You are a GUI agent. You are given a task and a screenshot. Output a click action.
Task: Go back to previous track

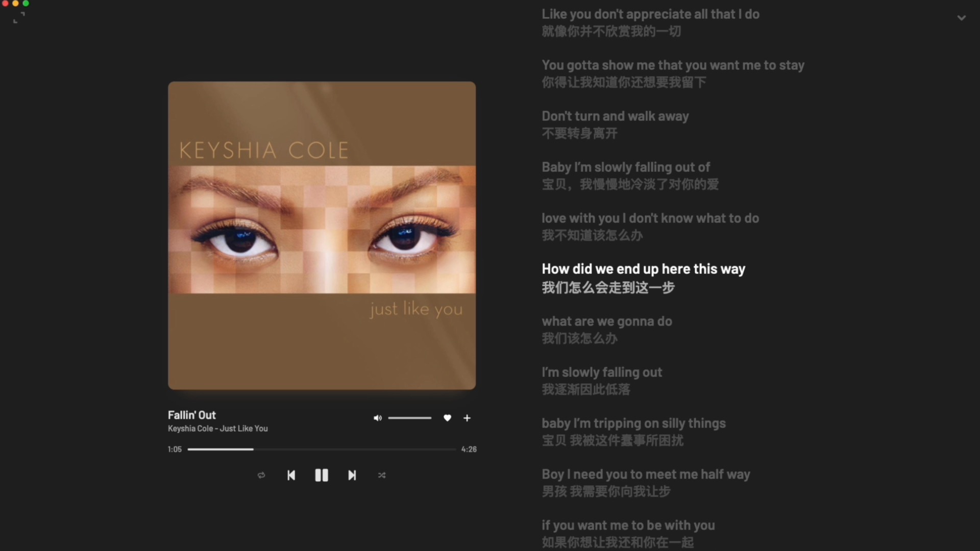[291, 475]
